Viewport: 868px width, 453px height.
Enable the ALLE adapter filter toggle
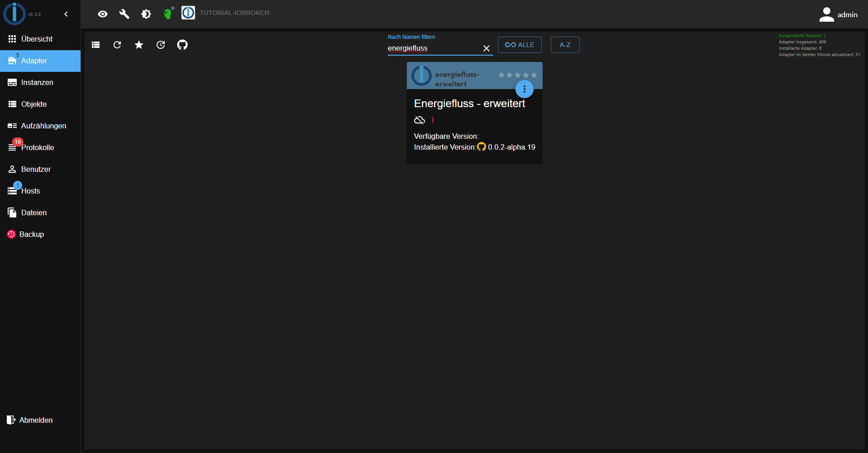click(x=519, y=45)
